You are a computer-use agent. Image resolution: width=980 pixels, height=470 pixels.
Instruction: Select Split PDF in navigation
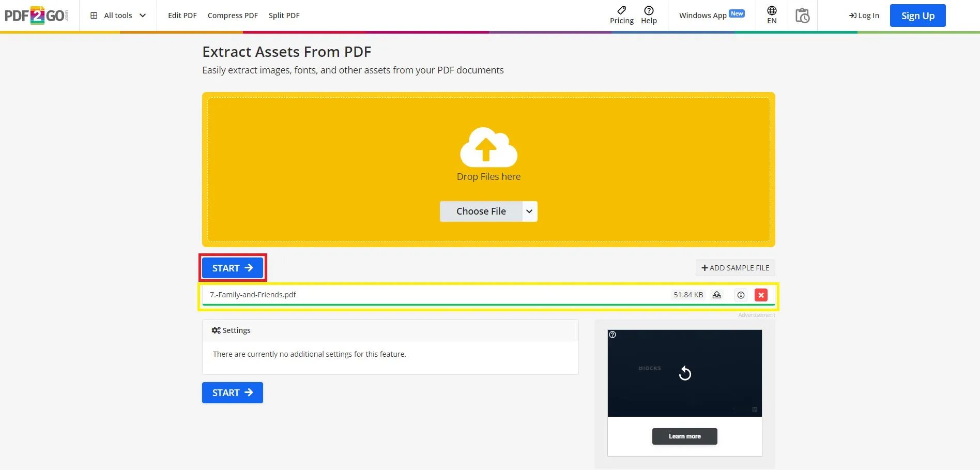[284, 16]
